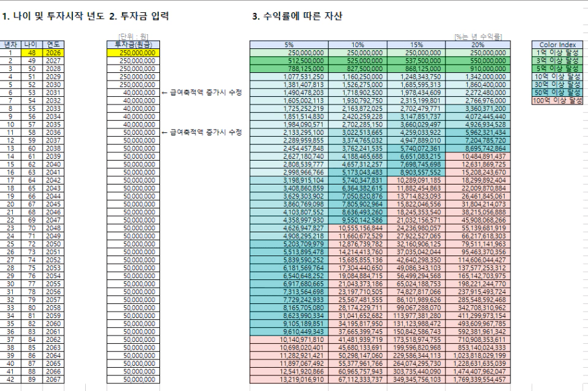Click the value 67,112,333,737
This screenshot has height=391, width=588.
coord(358,379)
